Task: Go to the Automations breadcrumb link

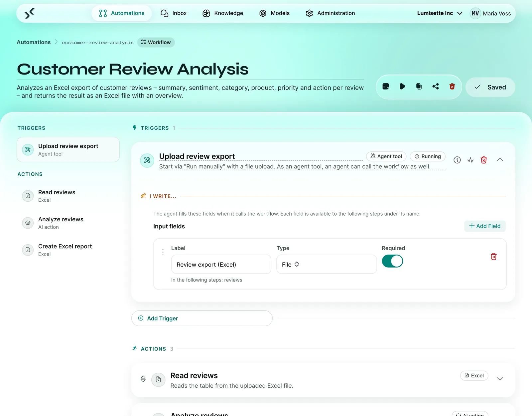Action: coord(34,42)
